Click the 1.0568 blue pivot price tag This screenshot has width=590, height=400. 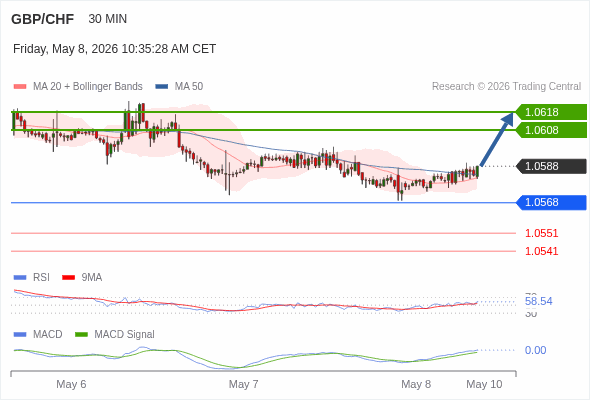click(x=551, y=202)
